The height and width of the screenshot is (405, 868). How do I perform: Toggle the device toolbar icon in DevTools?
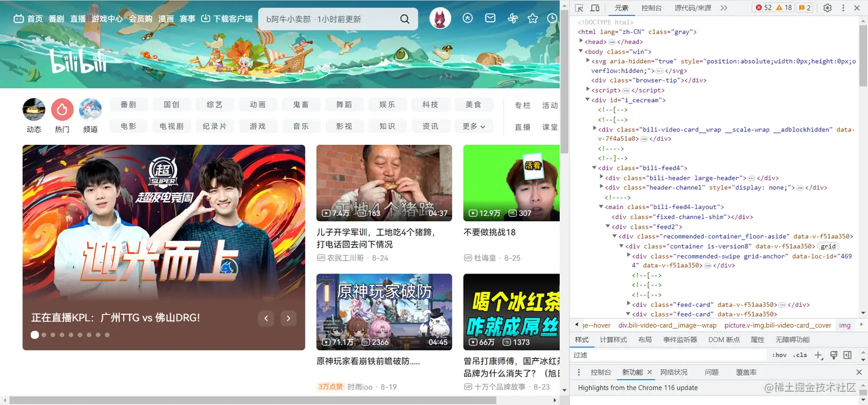point(595,8)
